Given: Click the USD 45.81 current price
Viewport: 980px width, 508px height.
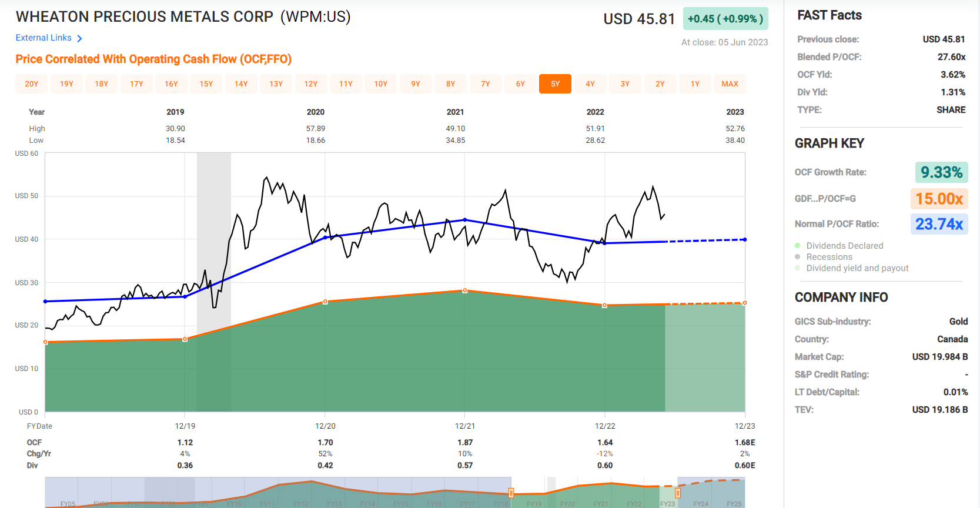Looking at the screenshot, I should tap(639, 19).
